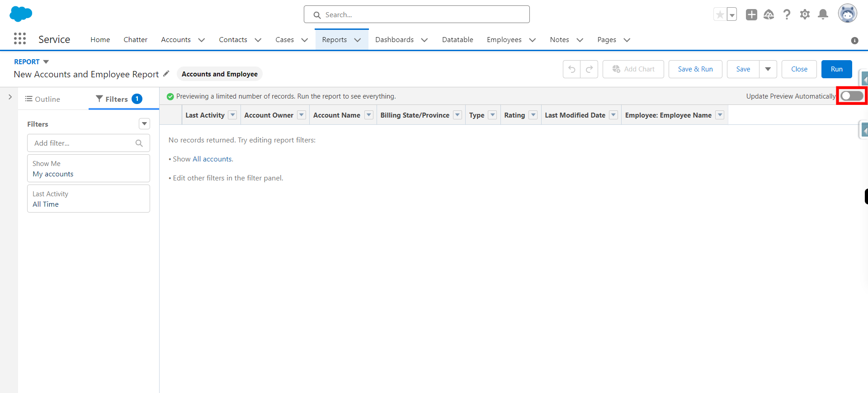Click the Billing State/Province column header
The image size is (868, 393).
point(415,115)
